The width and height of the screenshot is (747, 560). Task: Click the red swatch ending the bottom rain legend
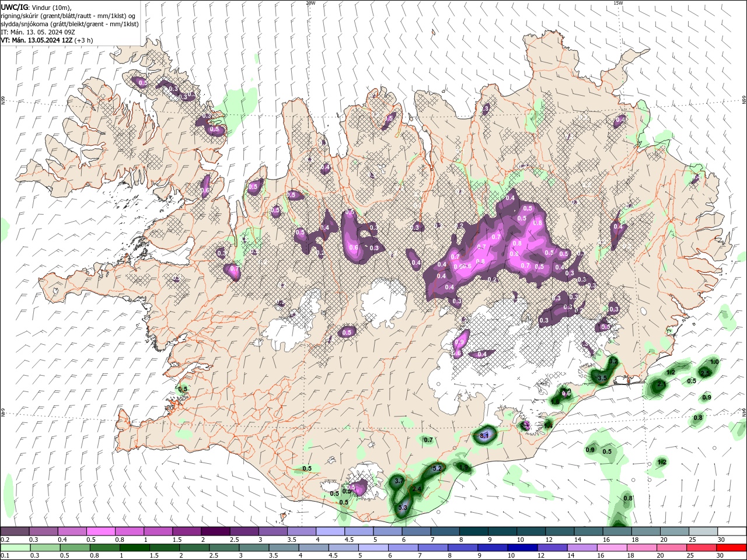(x=732, y=548)
